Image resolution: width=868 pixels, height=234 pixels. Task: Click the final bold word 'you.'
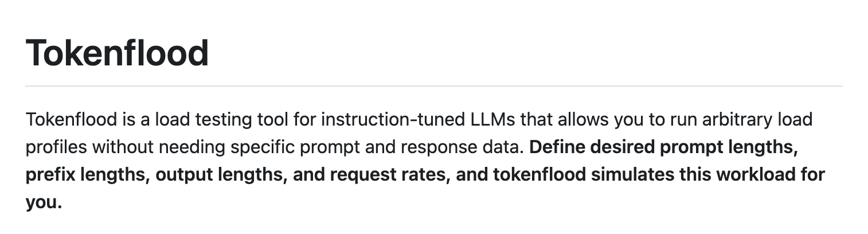pyautogui.click(x=43, y=201)
